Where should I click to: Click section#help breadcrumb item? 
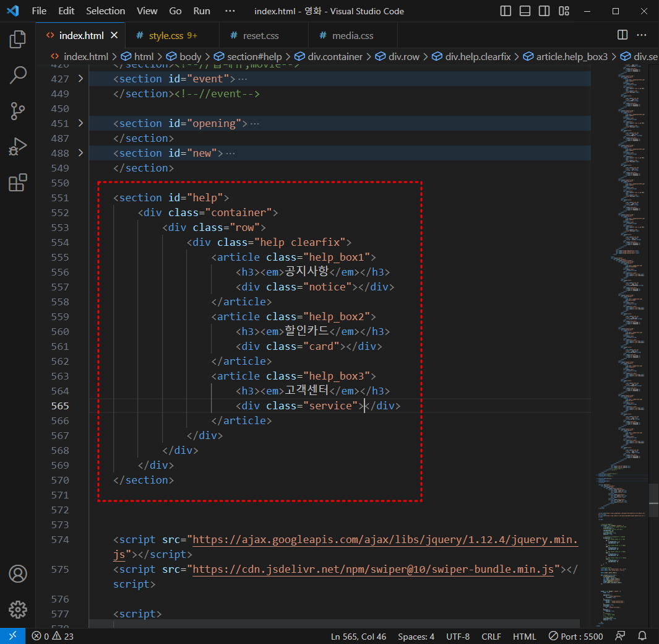[248, 56]
